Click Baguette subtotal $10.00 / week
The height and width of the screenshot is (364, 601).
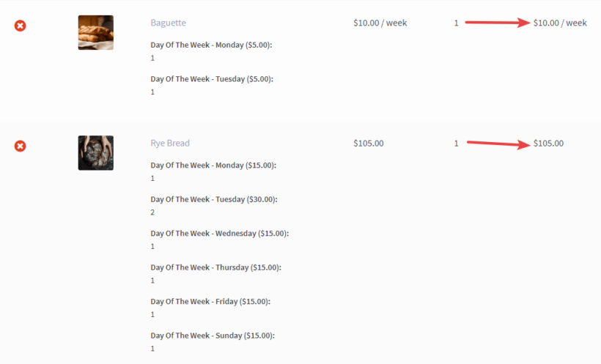tap(560, 23)
